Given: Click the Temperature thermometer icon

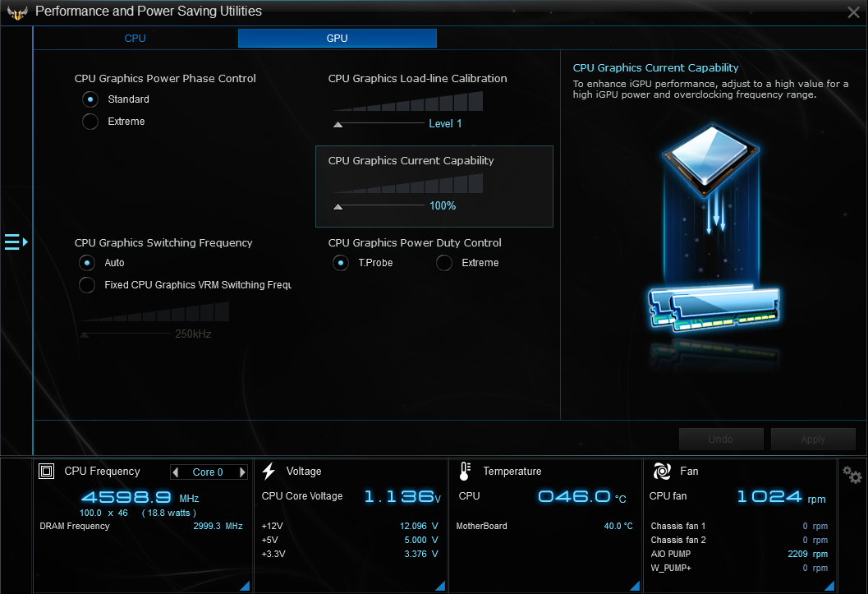Looking at the screenshot, I should point(465,471).
